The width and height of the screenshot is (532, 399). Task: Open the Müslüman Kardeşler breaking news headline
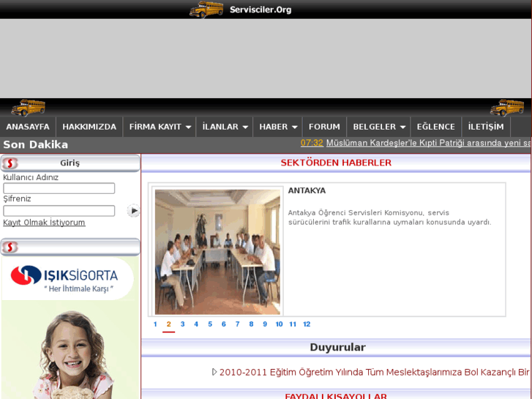tap(429, 143)
